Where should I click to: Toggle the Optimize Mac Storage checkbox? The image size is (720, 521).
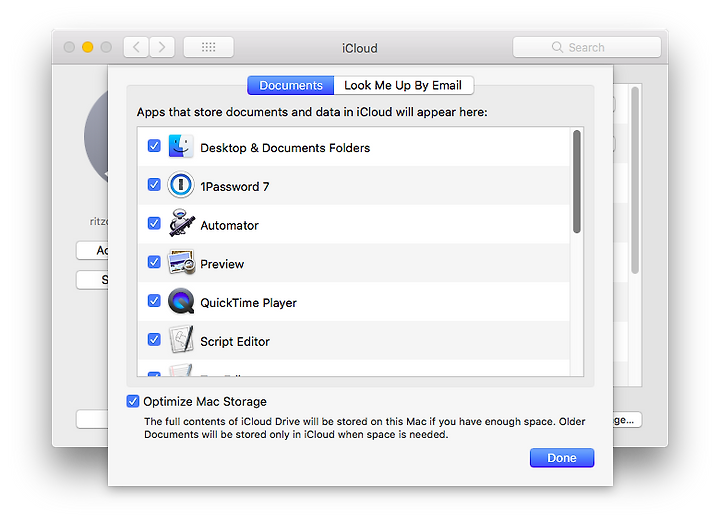coord(133,401)
